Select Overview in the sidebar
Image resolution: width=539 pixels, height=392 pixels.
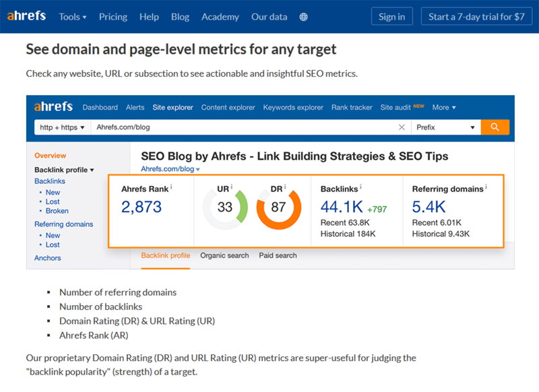pos(50,156)
